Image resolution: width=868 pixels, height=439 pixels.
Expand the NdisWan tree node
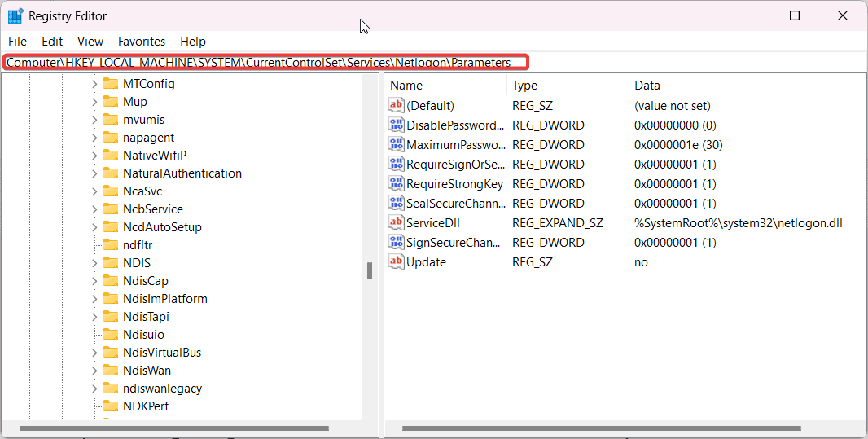tap(94, 371)
